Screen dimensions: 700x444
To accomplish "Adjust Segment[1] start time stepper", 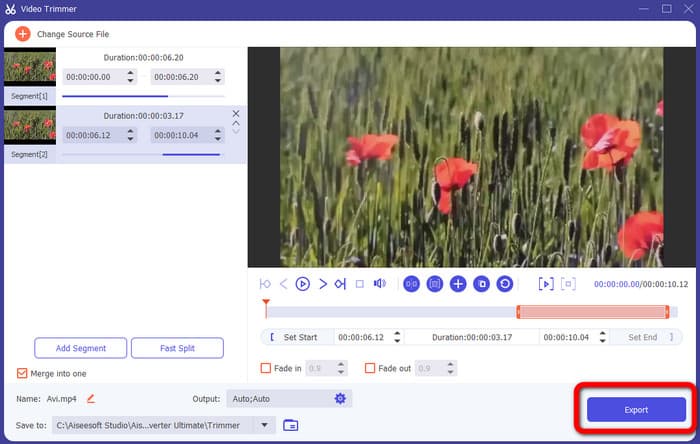I will (x=130, y=77).
